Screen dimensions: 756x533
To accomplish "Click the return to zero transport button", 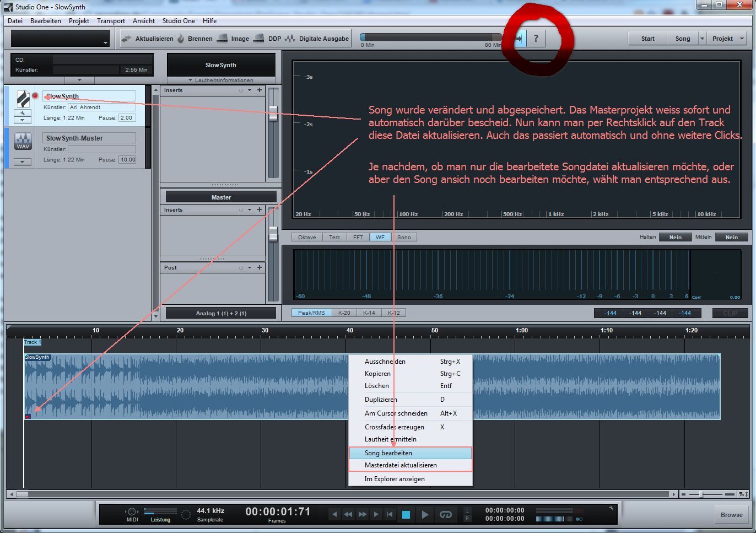I will coord(390,514).
